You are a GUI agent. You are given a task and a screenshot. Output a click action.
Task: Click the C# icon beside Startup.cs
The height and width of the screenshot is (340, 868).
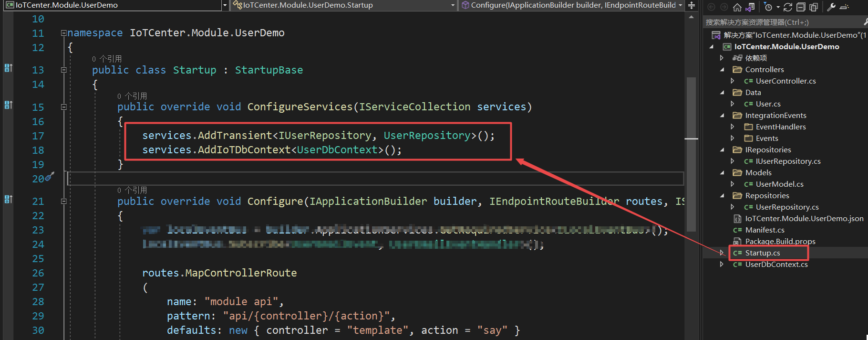tap(737, 253)
